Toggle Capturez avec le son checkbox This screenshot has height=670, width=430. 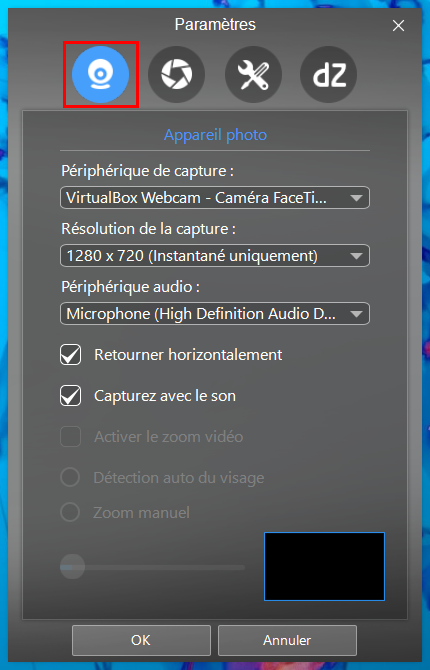(71, 396)
